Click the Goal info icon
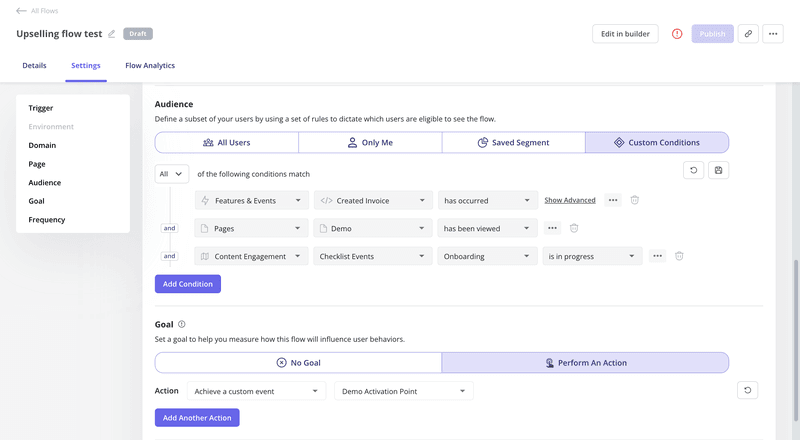Viewport: 800px width, 440px height. (182, 324)
